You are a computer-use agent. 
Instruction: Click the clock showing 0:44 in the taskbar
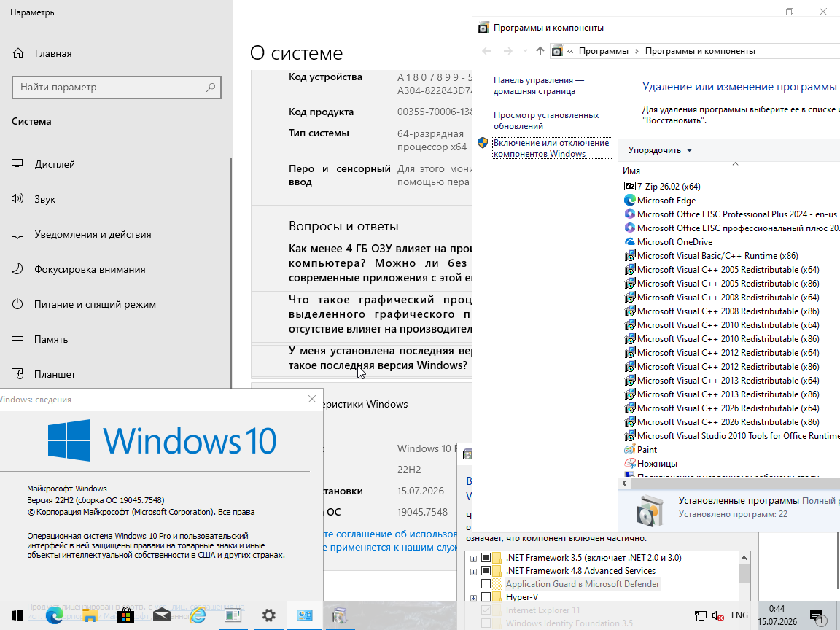point(777,609)
